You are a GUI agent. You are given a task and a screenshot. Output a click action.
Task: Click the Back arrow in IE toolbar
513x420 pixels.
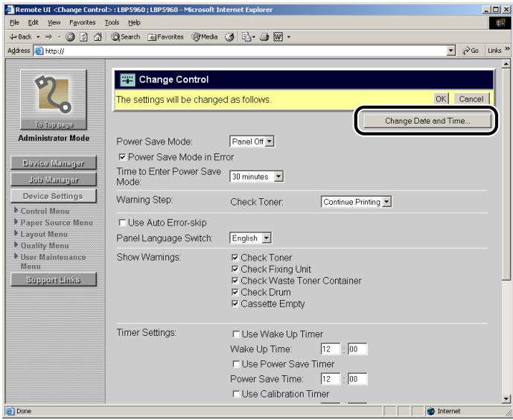(x=20, y=37)
